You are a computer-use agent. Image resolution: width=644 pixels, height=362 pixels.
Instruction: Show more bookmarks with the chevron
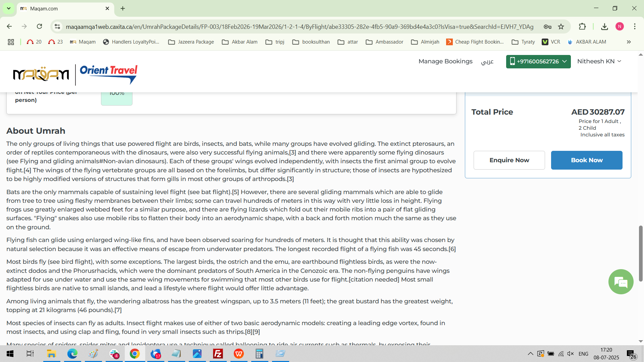coord(629,42)
